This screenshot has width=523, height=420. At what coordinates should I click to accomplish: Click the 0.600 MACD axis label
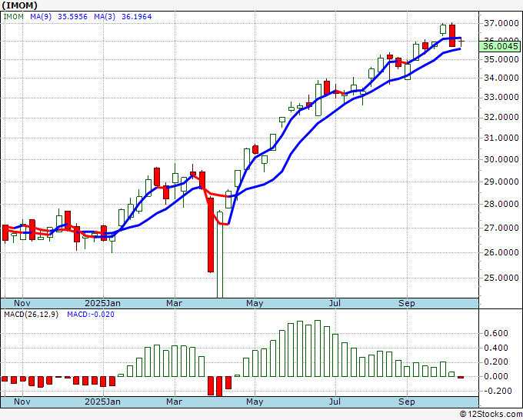[495, 333]
